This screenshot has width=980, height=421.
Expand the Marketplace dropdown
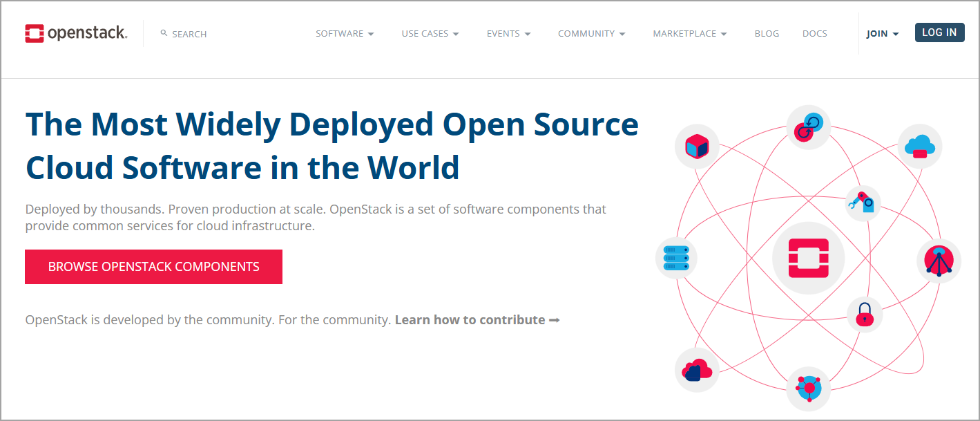coord(690,34)
